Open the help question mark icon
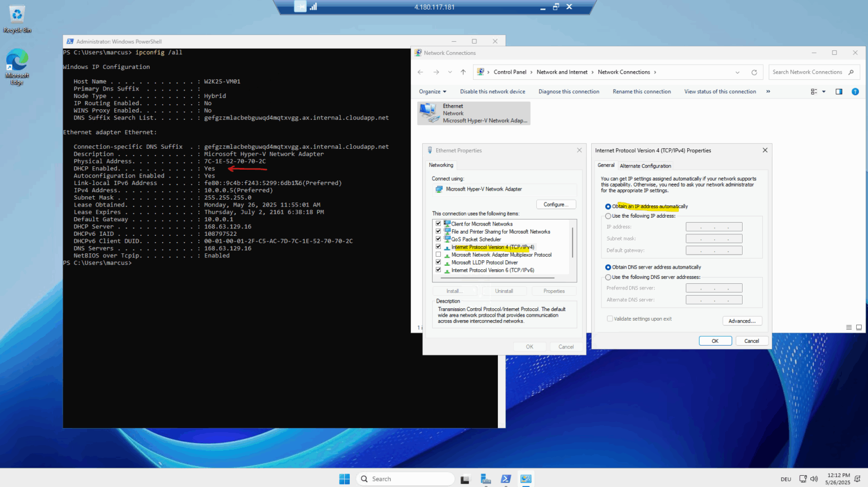Image resolution: width=868 pixels, height=487 pixels. (x=855, y=92)
